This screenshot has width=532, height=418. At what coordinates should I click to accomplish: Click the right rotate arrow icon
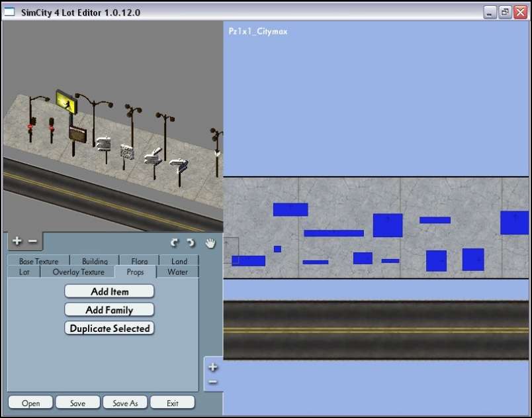pos(191,243)
